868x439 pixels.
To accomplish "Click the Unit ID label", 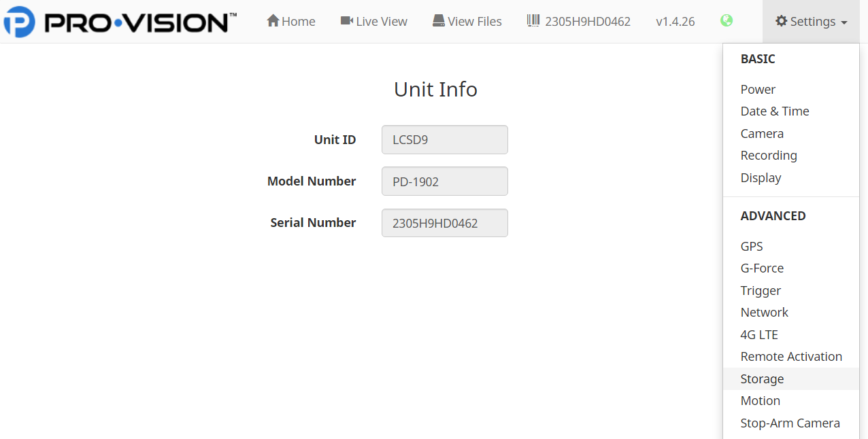I will pyautogui.click(x=335, y=140).
